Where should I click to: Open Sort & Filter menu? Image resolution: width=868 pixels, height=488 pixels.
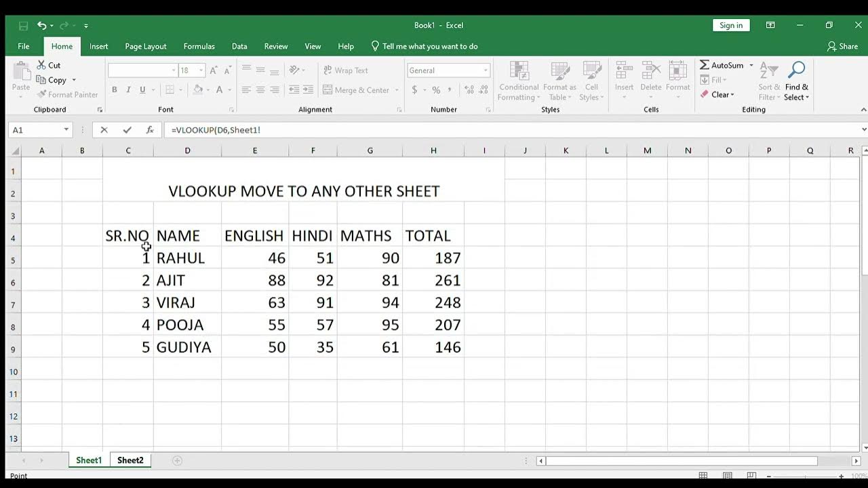pyautogui.click(x=769, y=81)
